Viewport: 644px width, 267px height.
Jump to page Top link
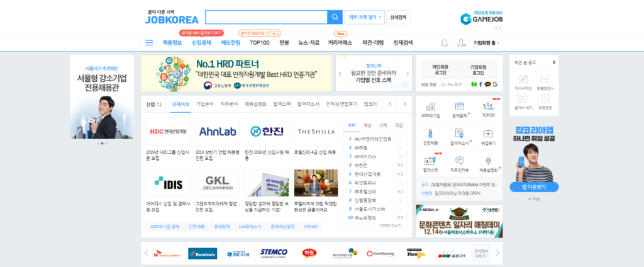point(534,199)
